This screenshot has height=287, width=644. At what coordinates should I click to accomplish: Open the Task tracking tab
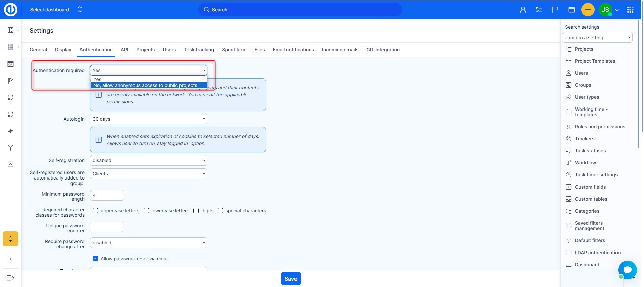(199, 50)
